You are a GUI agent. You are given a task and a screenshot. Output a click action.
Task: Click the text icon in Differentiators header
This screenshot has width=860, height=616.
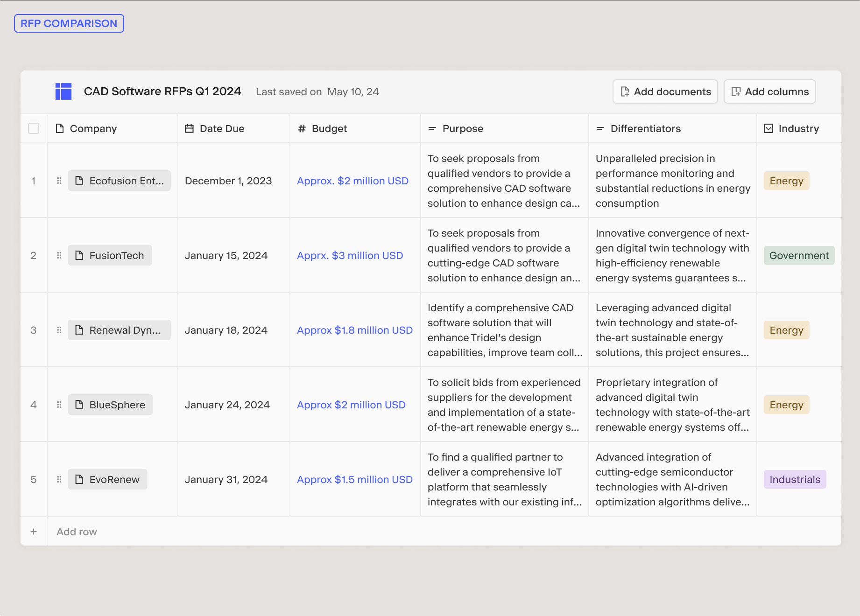(x=600, y=128)
